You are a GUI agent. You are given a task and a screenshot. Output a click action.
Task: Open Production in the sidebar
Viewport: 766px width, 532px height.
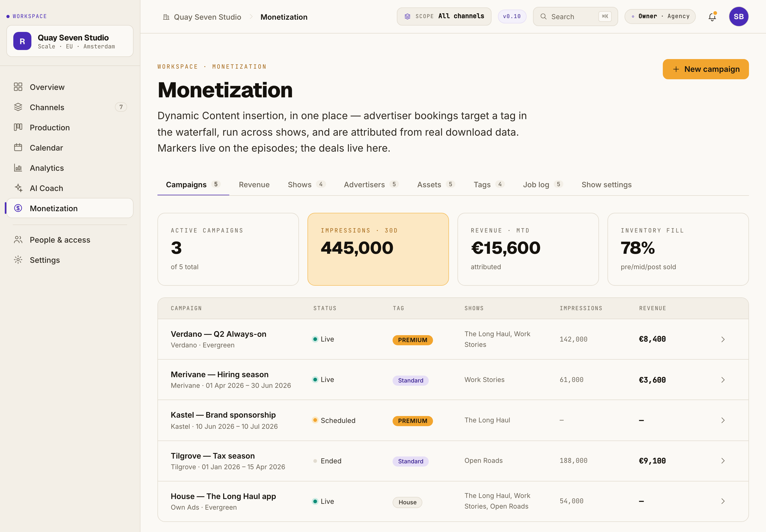click(x=70, y=127)
